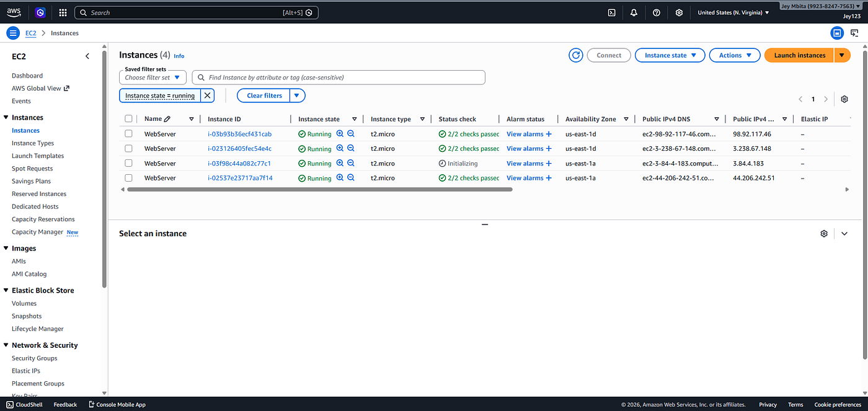The width and height of the screenshot is (868, 411).
Task: Go to next page arrow
Action: click(826, 99)
